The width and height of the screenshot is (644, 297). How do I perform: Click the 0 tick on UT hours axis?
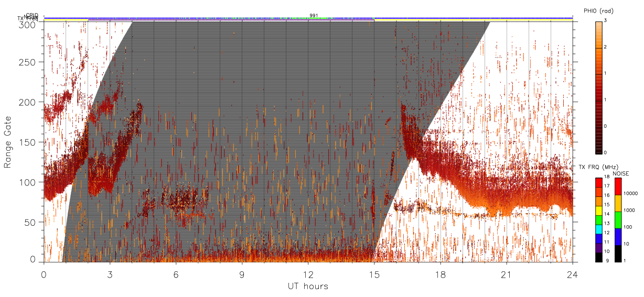[44, 274]
